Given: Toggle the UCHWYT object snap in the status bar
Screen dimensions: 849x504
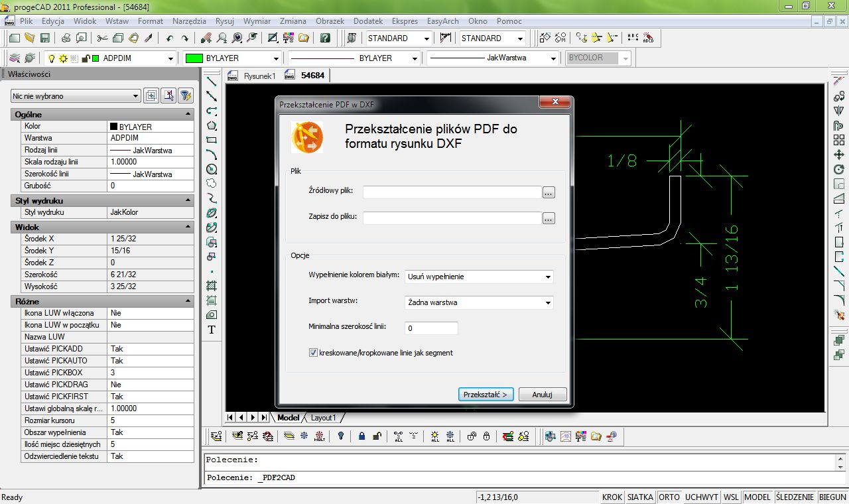Looking at the screenshot, I should [702, 497].
